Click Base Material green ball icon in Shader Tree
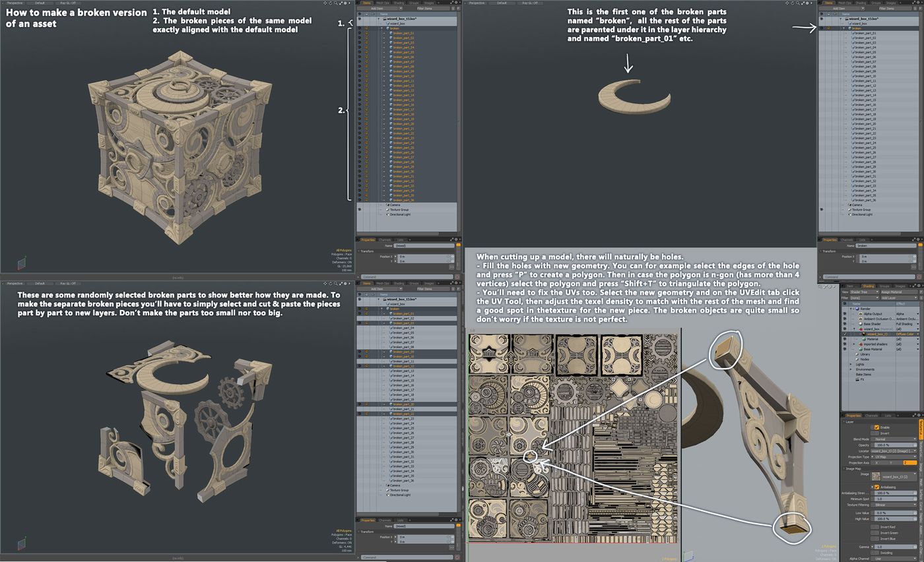Image resolution: width=924 pixels, height=562 pixels. (x=861, y=349)
